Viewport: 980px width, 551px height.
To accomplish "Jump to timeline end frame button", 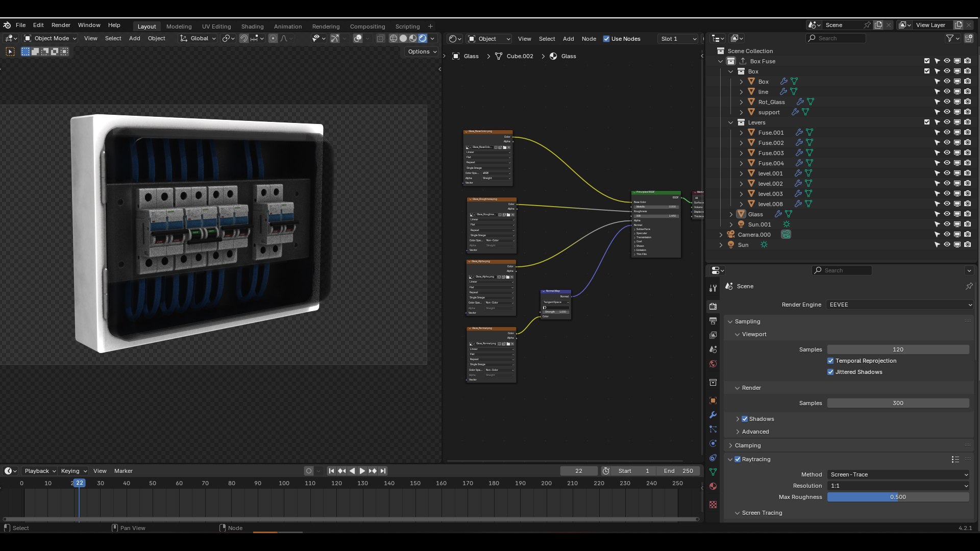I will [x=383, y=471].
